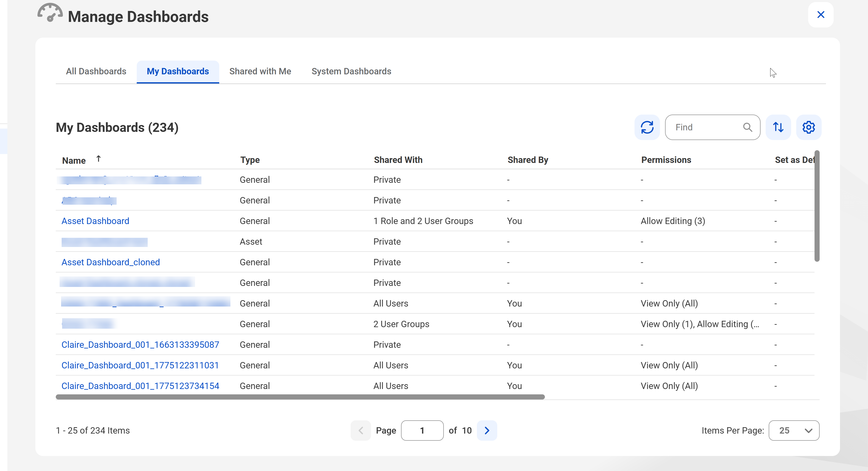Click the Permissions column header
Image resolution: width=868 pixels, height=471 pixels.
666,160
